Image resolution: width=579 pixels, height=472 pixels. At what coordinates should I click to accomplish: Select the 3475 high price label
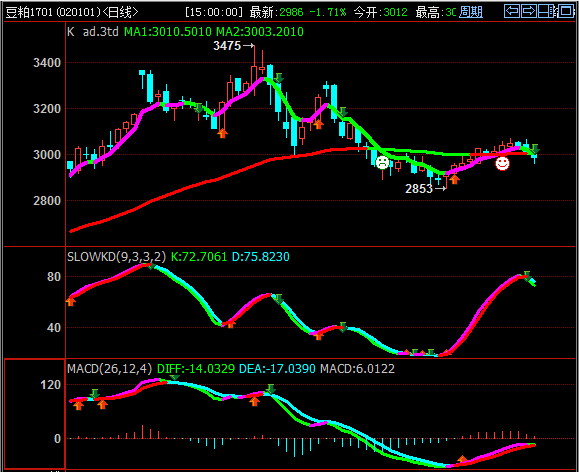227,46
